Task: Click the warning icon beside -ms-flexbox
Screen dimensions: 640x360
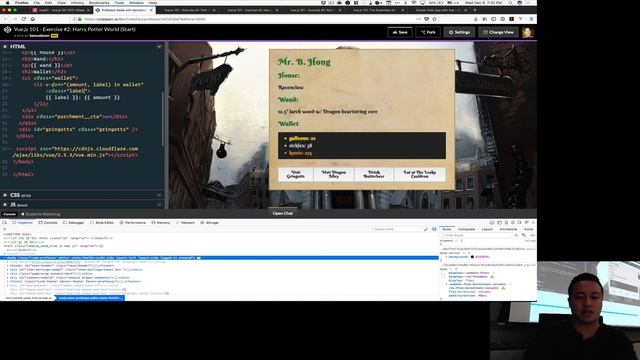Action: [x=492, y=277]
